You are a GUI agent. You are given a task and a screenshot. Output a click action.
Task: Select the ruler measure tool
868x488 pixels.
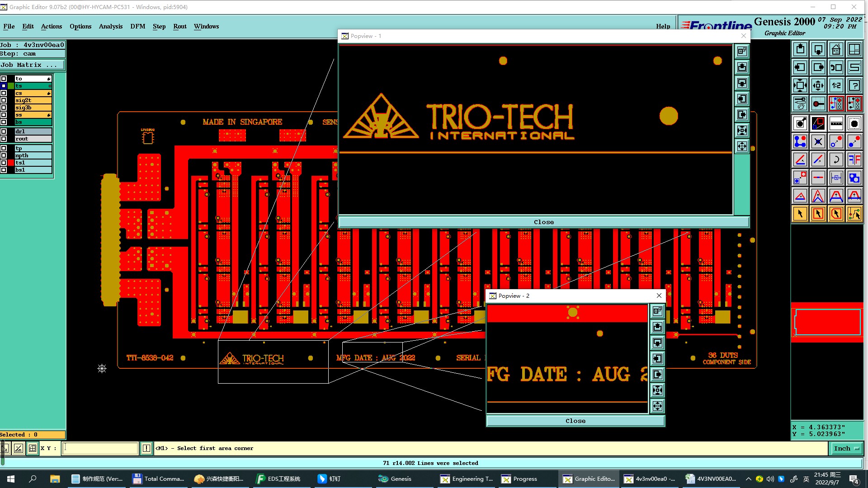(836, 123)
